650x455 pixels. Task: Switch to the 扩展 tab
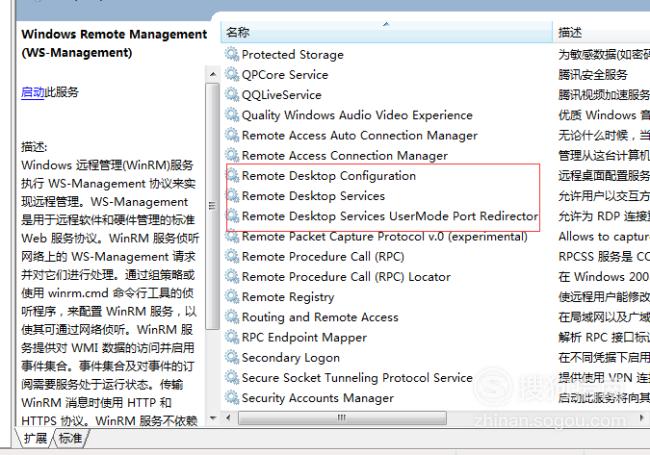point(35,438)
